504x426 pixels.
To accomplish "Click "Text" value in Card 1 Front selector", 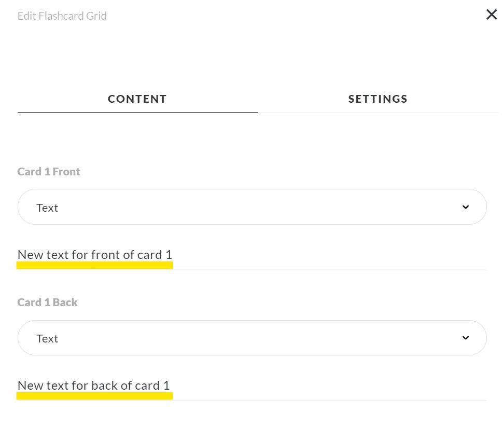I will click(47, 208).
